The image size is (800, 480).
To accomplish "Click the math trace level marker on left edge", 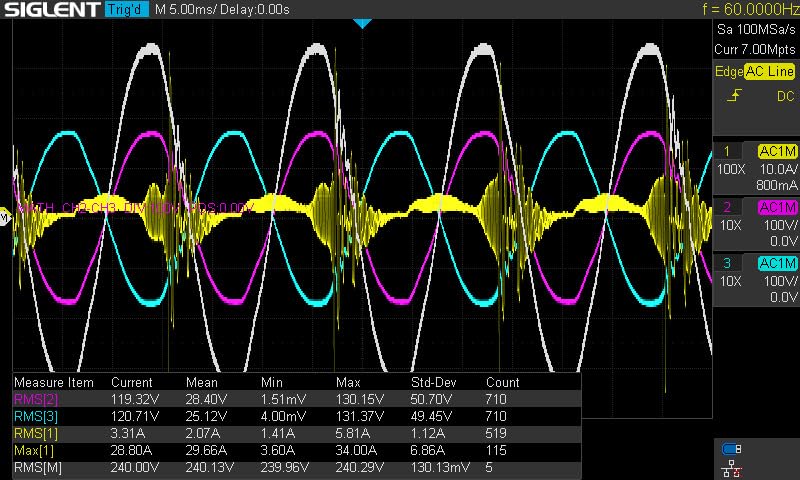I will tap(5, 217).
